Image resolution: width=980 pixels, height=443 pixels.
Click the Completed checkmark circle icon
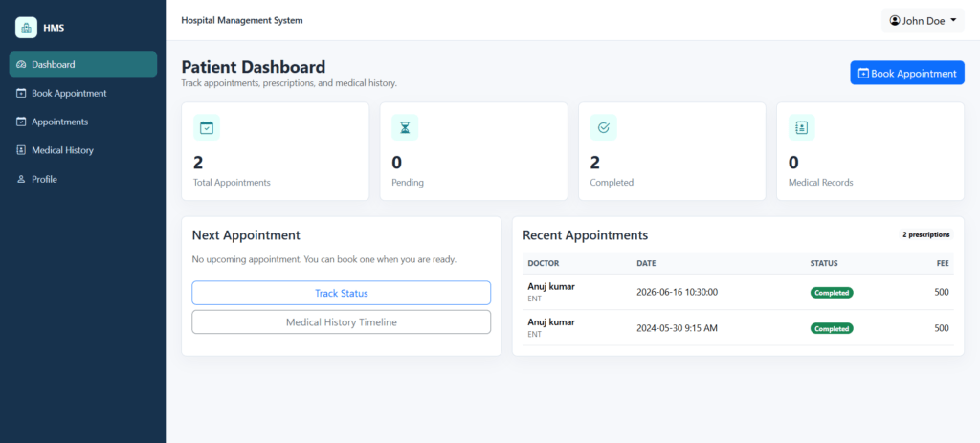point(603,127)
